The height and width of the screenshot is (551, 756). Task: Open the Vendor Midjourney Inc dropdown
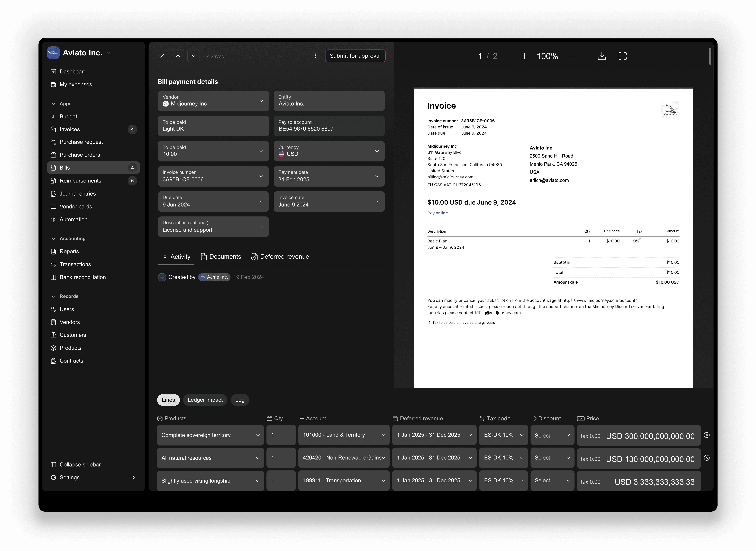click(213, 101)
